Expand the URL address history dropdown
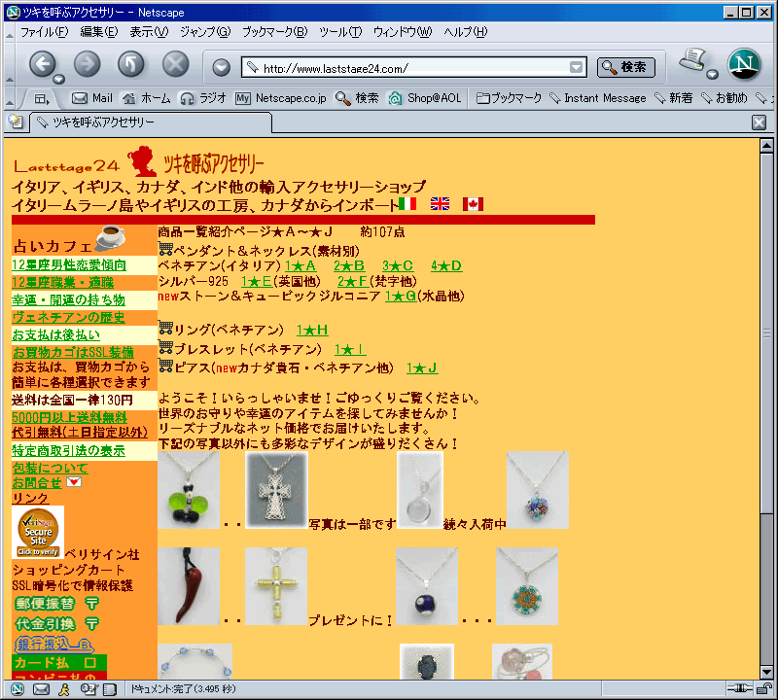 tap(576, 67)
